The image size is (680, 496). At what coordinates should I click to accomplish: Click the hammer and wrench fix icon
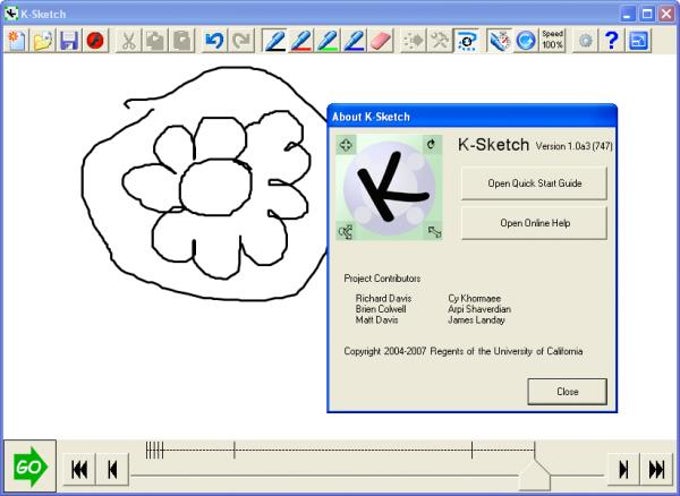point(439,41)
